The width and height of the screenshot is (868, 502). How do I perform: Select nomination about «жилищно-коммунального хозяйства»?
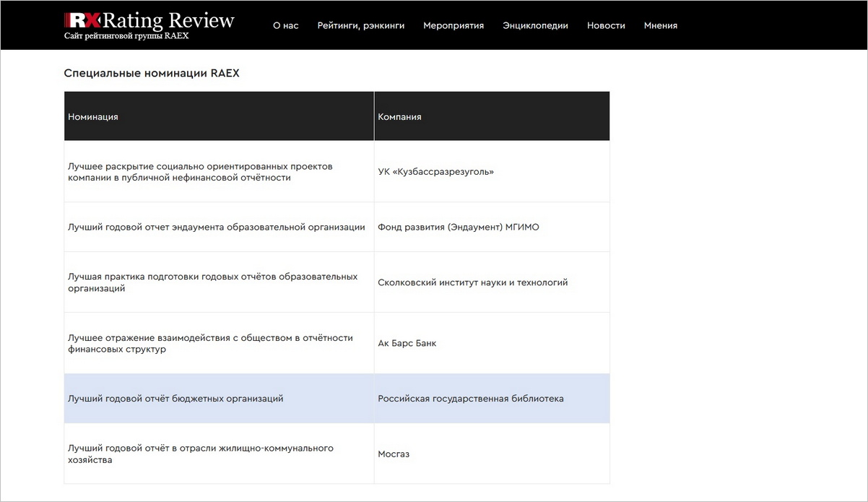pos(200,454)
